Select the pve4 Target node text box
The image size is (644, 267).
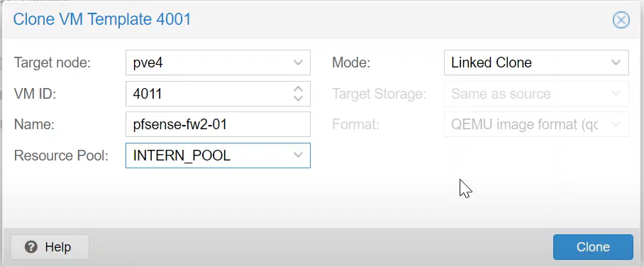208,62
